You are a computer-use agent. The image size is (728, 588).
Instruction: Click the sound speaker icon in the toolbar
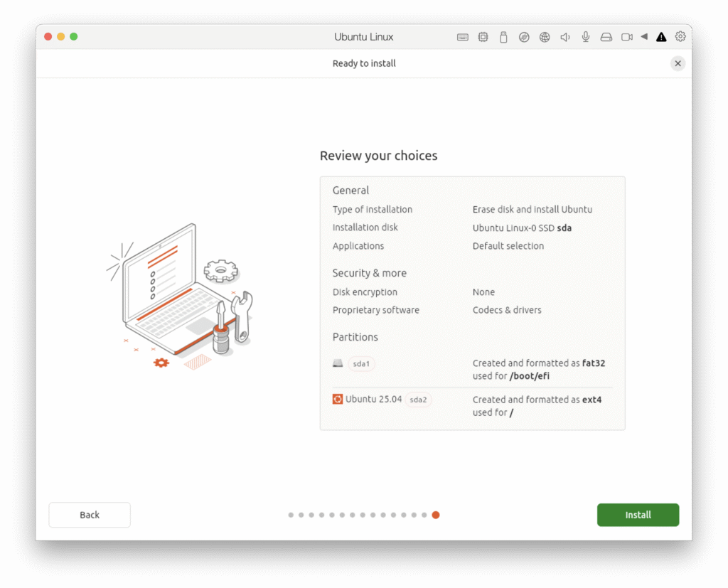click(565, 37)
